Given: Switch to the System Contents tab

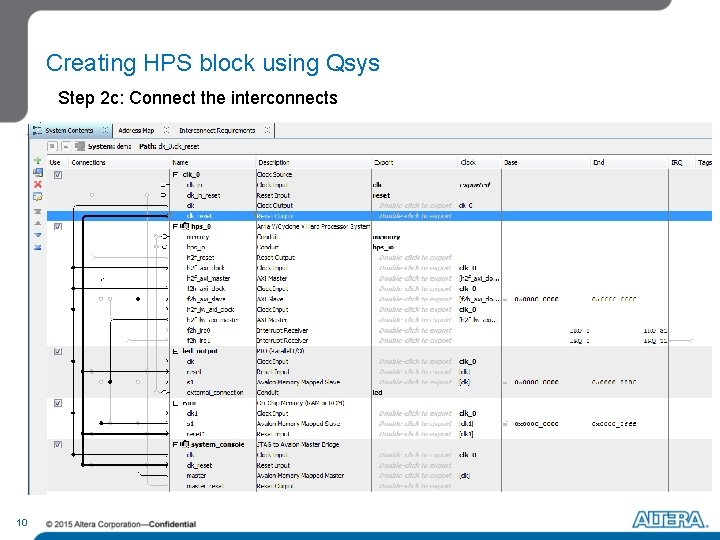Looking at the screenshot, I should [x=69, y=130].
